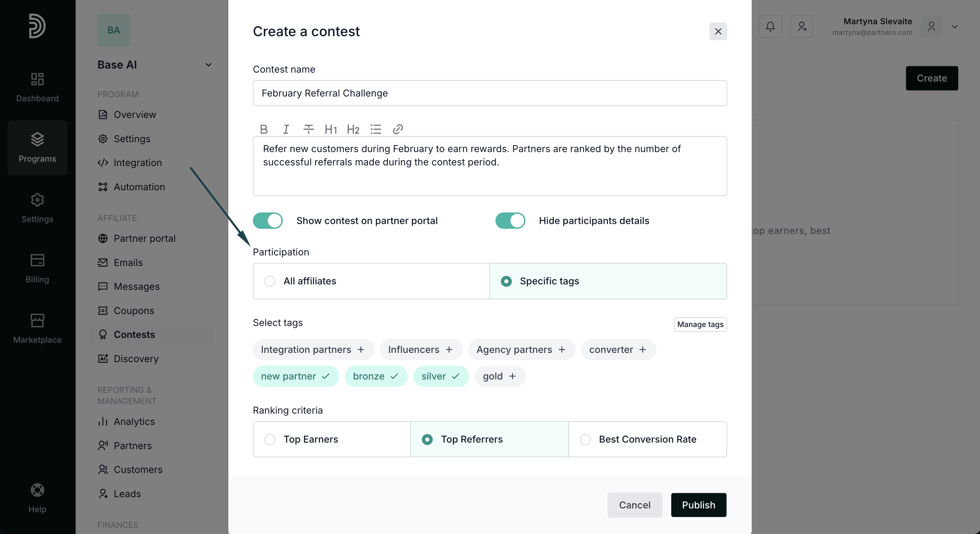980x534 pixels.
Task: Apply italic formatting in editor toolbar
Action: coord(286,130)
